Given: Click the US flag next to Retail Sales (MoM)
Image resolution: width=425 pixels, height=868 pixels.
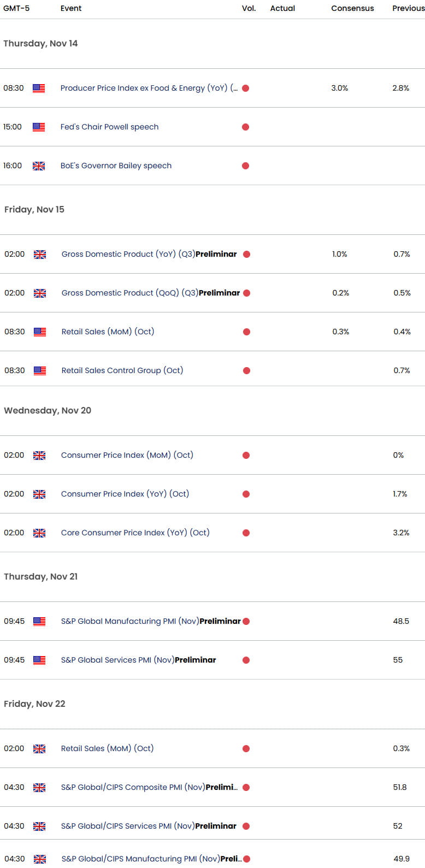Looking at the screenshot, I should tap(38, 332).
